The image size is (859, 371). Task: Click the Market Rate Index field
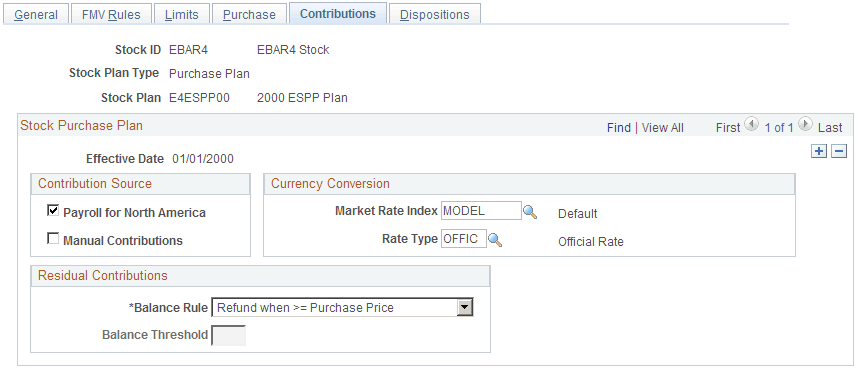click(481, 210)
